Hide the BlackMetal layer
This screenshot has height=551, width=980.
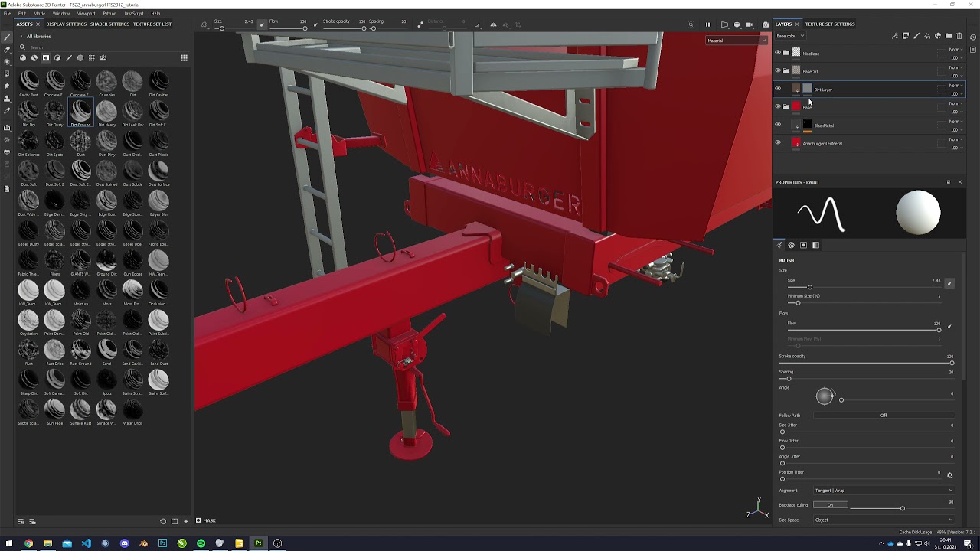pos(778,125)
